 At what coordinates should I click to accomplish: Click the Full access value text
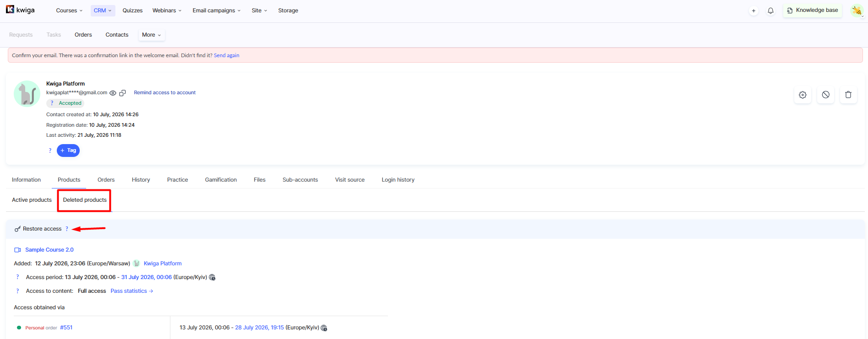pos(92,291)
